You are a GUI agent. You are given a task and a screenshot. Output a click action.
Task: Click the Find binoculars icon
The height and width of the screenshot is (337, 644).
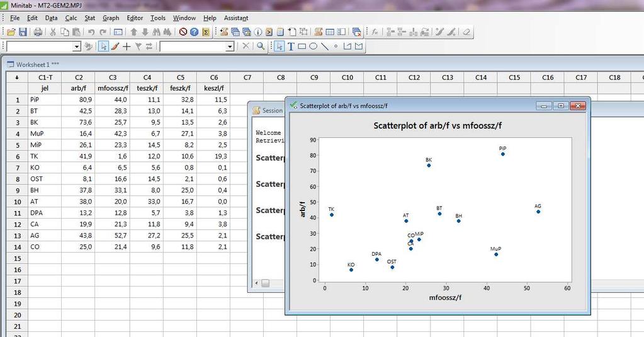(x=156, y=32)
